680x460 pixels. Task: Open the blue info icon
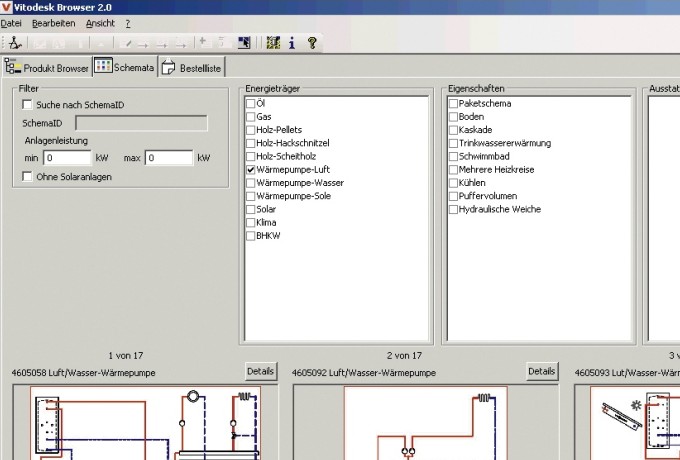[x=292, y=42]
